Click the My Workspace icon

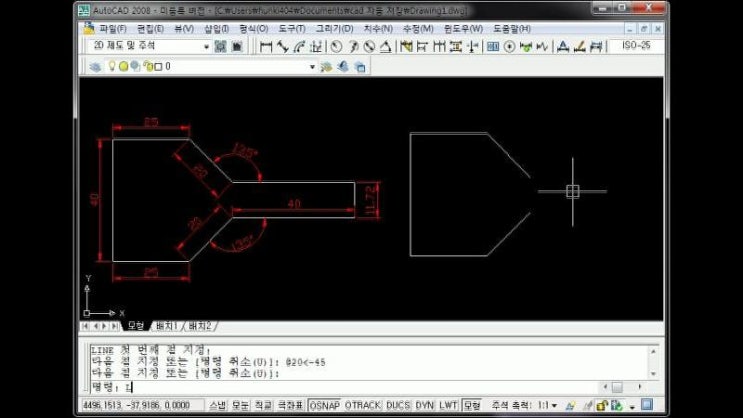237,46
